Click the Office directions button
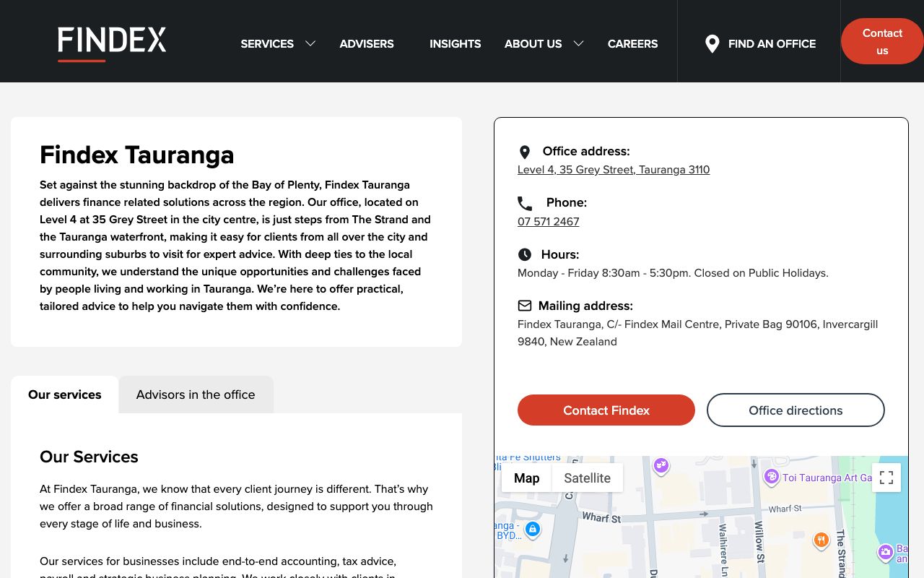Screen dimensions: 924x578 tap(796, 410)
